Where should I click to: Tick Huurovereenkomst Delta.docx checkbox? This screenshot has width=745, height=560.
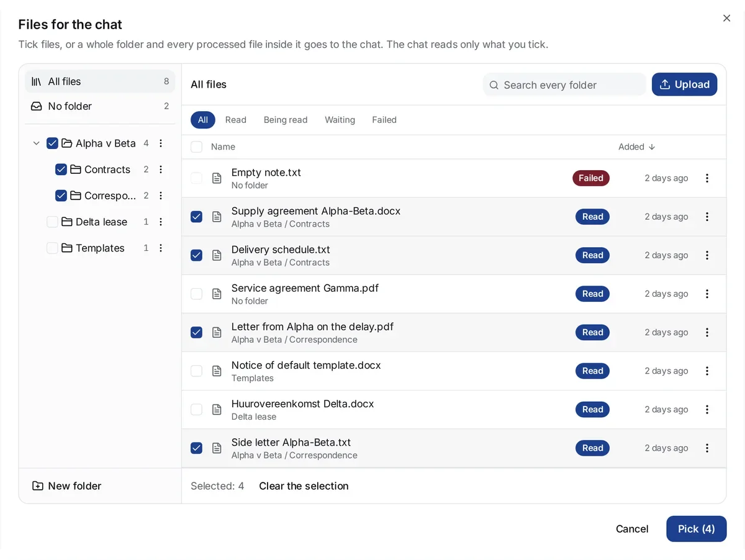click(196, 409)
